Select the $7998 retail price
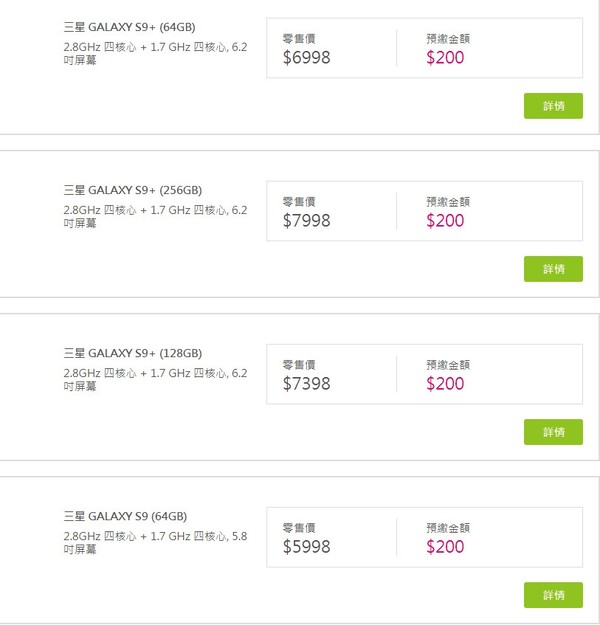 (306, 220)
